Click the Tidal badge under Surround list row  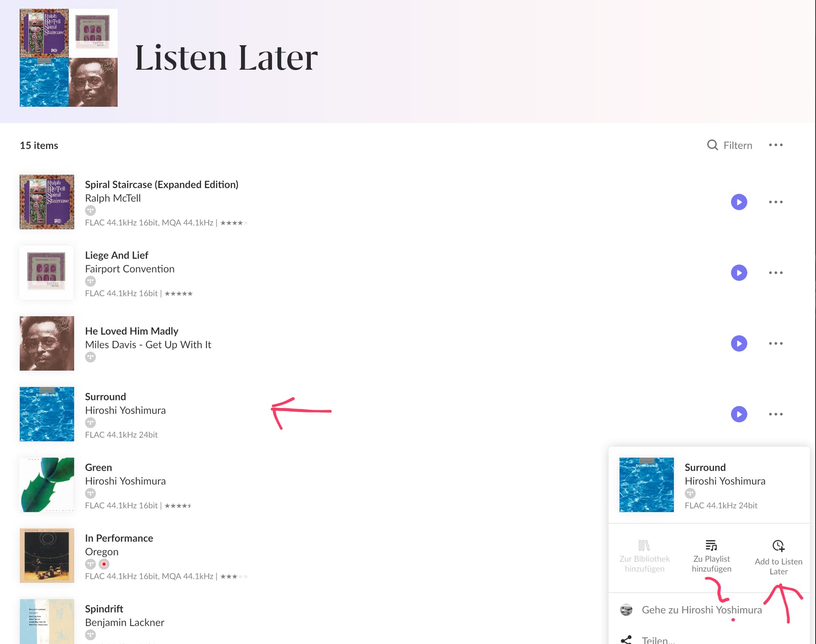click(x=91, y=423)
